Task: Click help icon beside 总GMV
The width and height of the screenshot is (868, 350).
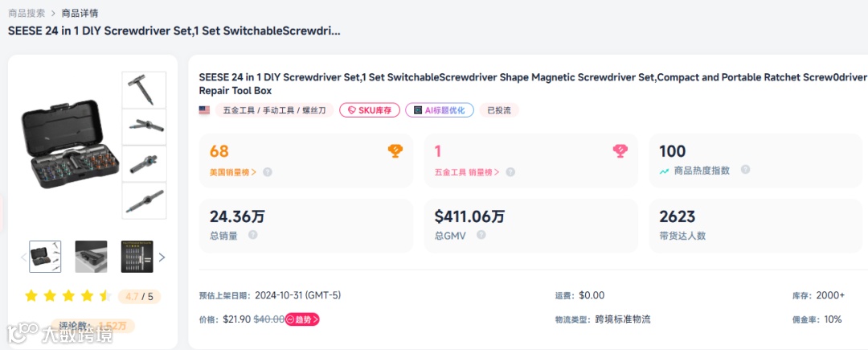Action: 481,235
